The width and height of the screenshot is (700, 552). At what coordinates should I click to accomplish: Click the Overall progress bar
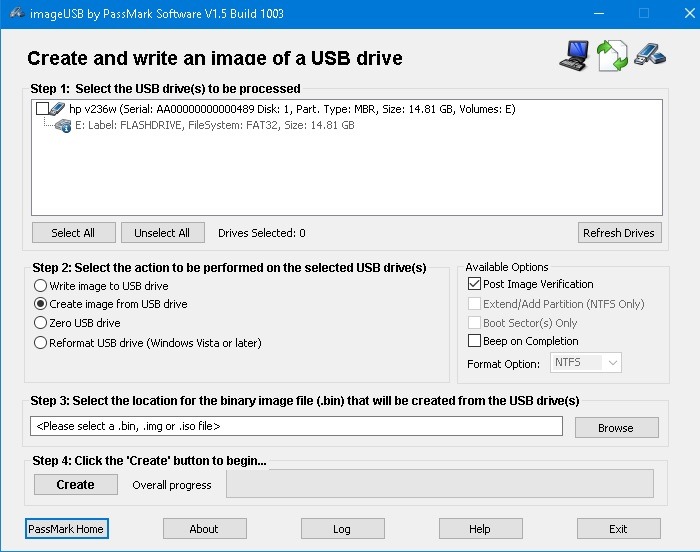tap(440, 483)
